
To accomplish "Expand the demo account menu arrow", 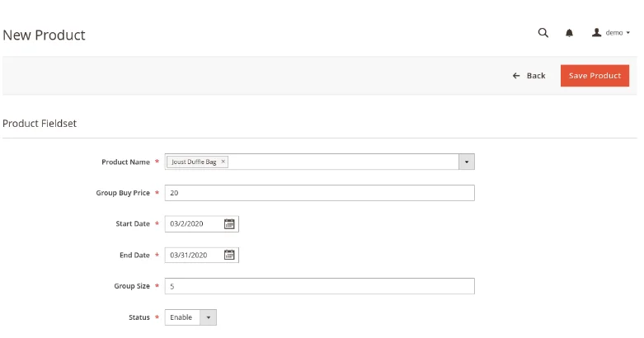I will point(629,33).
